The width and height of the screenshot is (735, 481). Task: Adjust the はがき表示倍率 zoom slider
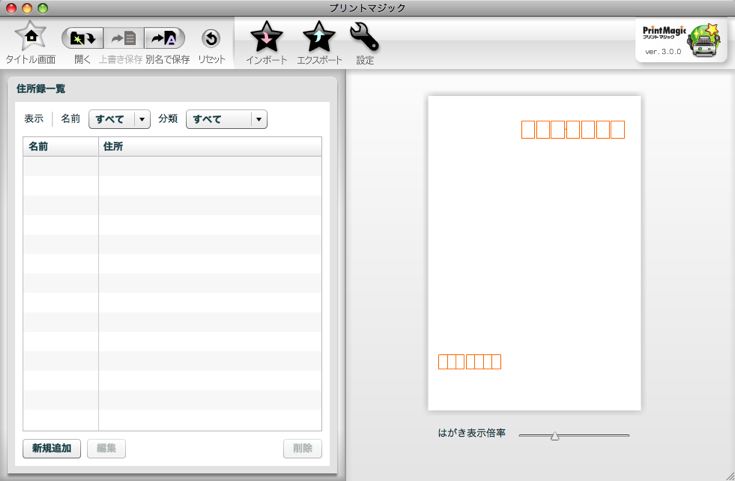(x=555, y=435)
